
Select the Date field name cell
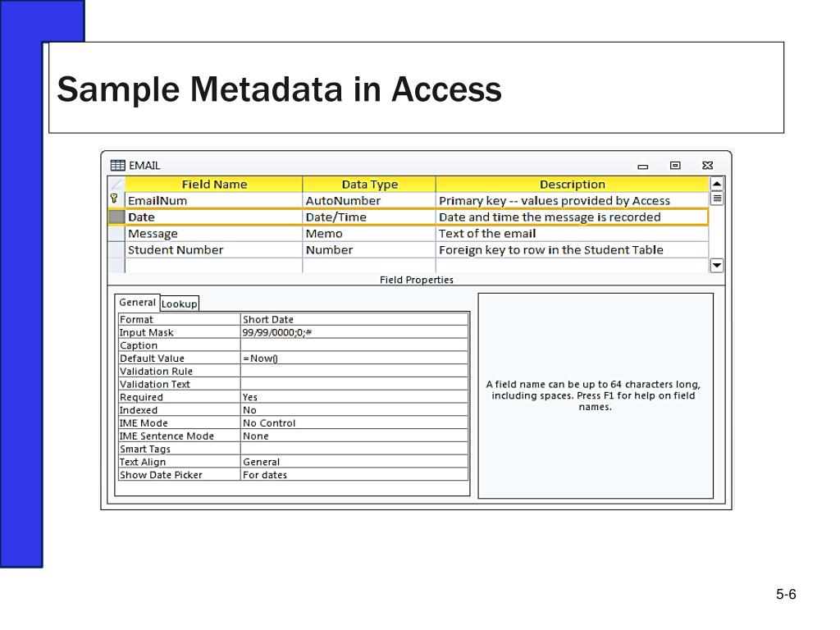[214, 217]
